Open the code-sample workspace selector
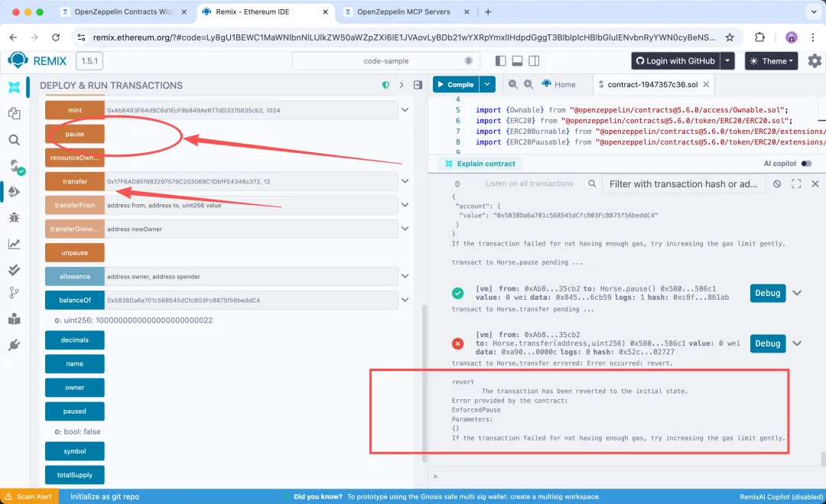The image size is (826, 504). [385, 60]
